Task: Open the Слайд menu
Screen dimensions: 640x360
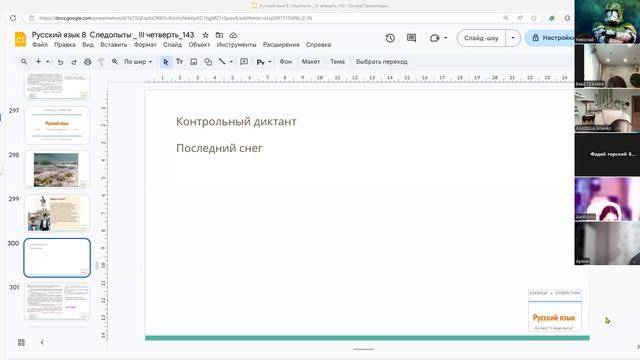Action: [x=172, y=44]
